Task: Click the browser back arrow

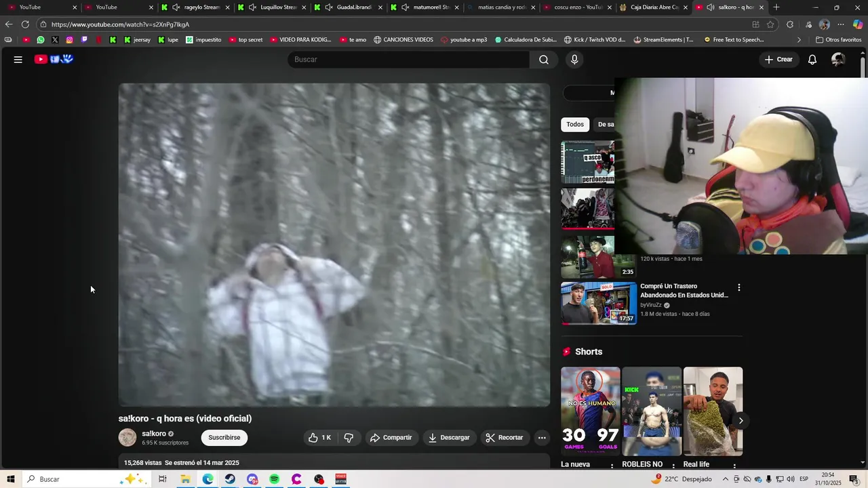Action: [9, 24]
